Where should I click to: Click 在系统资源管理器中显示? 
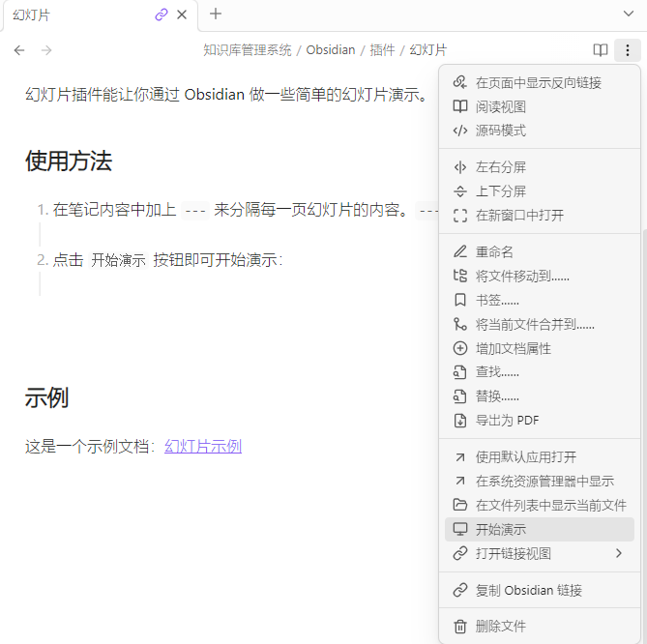[x=540, y=481]
